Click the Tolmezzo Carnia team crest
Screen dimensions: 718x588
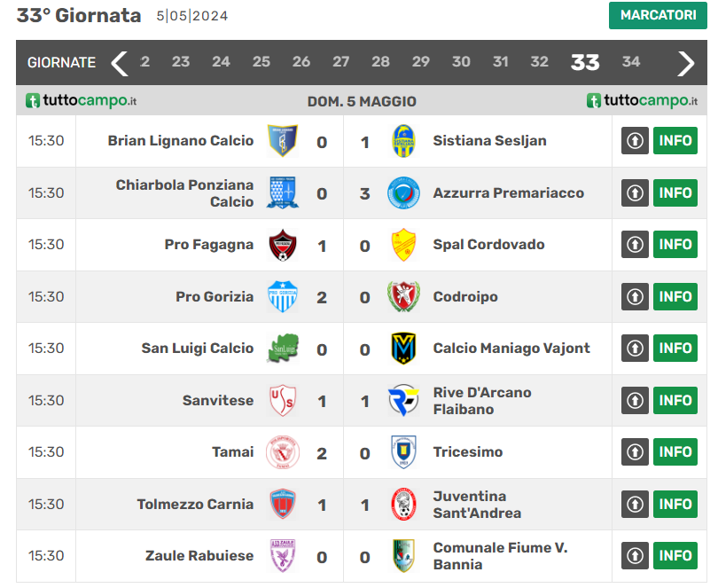tap(283, 504)
